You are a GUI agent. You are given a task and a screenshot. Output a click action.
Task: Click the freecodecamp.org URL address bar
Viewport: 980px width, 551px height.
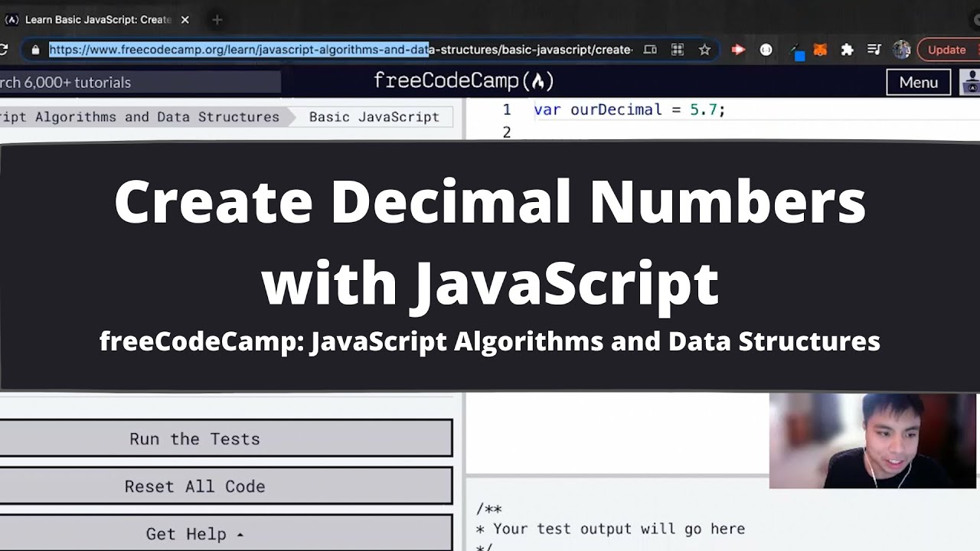pyautogui.click(x=341, y=50)
